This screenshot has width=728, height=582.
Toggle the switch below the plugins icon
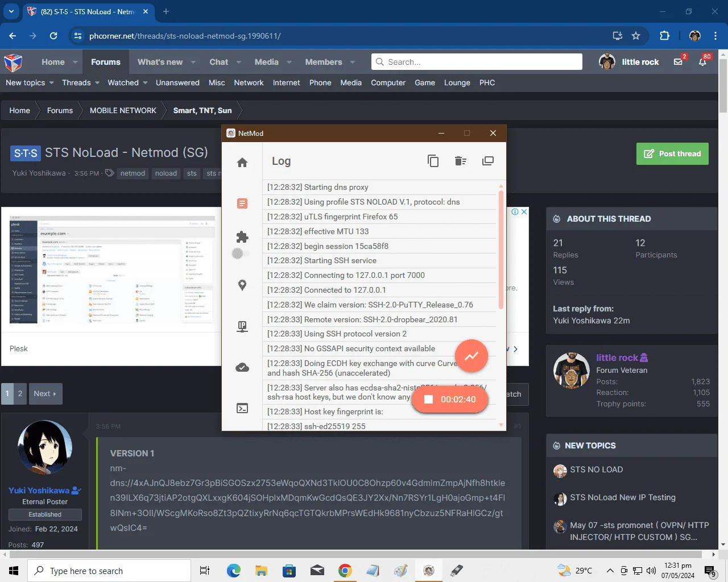(241, 253)
